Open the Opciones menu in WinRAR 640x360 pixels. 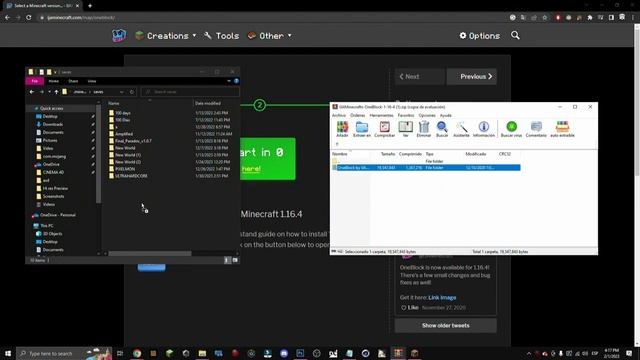(x=427, y=116)
